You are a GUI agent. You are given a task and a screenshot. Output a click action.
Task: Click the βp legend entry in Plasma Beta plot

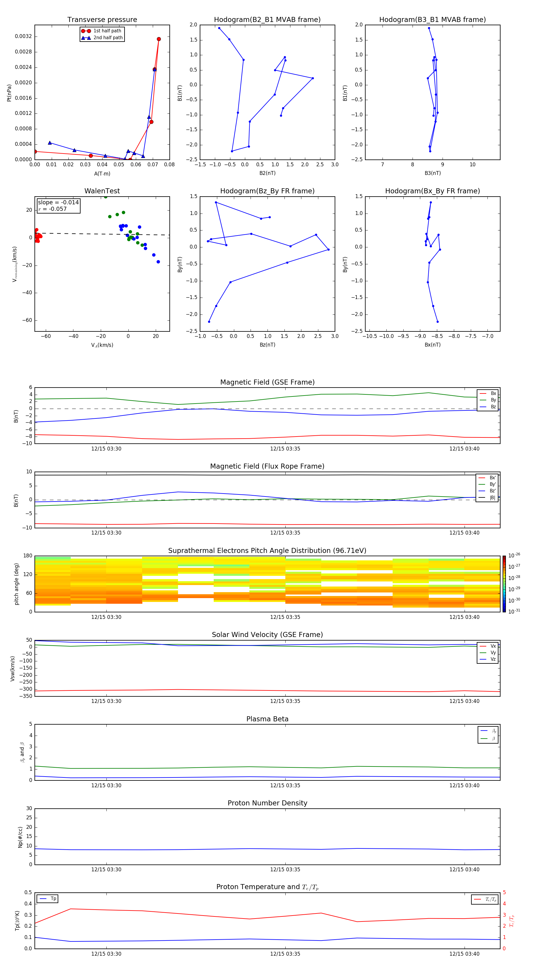[x=489, y=731]
